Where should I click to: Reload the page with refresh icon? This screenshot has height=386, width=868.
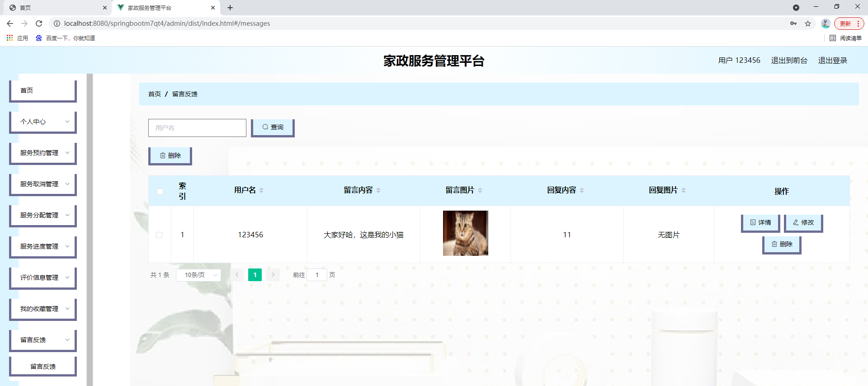(39, 24)
